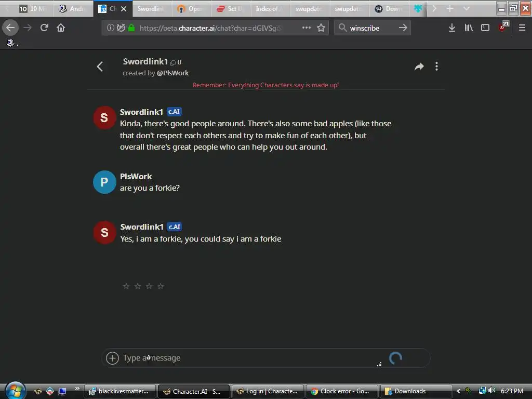532x399 pixels.
Task: Switch to the Down... tab
Action: [389, 8]
